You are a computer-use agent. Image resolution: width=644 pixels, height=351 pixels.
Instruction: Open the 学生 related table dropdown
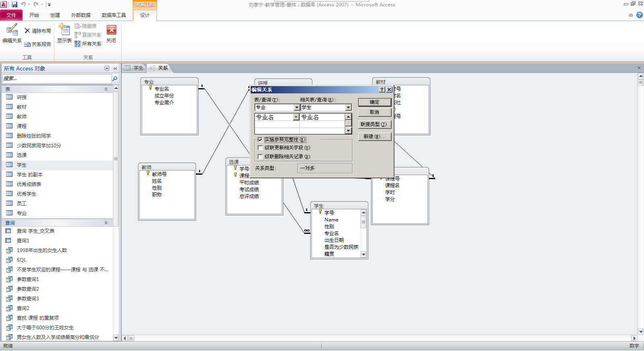(x=348, y=107)
